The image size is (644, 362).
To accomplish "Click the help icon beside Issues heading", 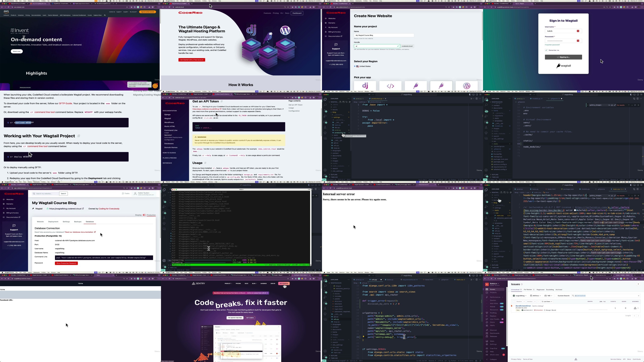I will click(522, 284).
